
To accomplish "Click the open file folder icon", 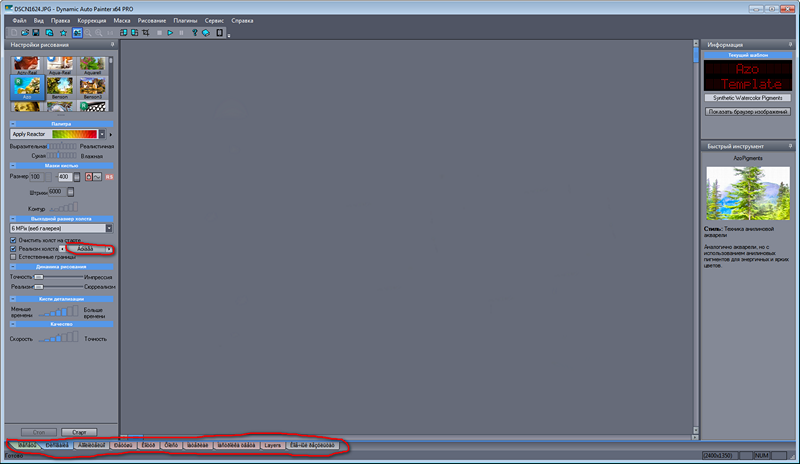I will click(x=23, y=33).
